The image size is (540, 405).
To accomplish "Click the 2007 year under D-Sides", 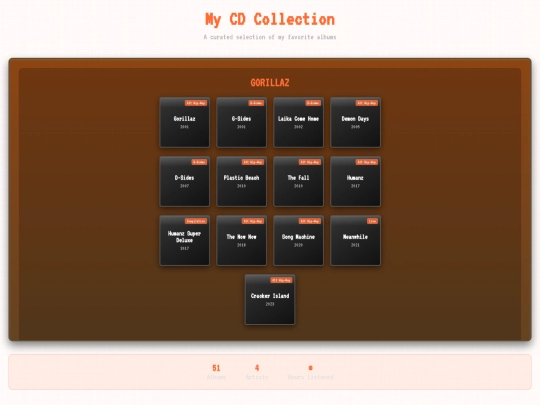I will [185, 186].
